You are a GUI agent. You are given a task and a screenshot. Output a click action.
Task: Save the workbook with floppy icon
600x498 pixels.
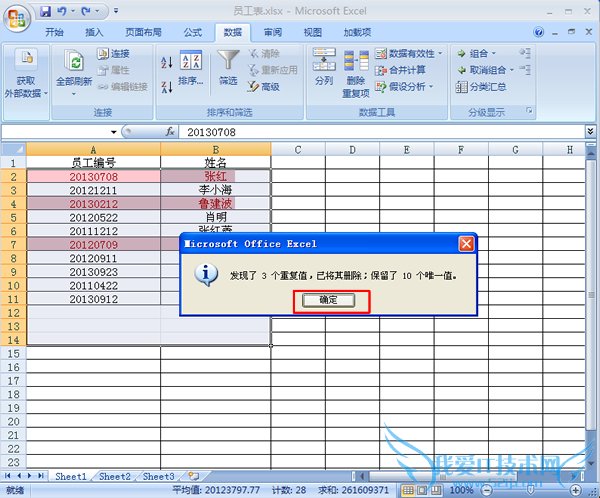[x=46, y=11]
